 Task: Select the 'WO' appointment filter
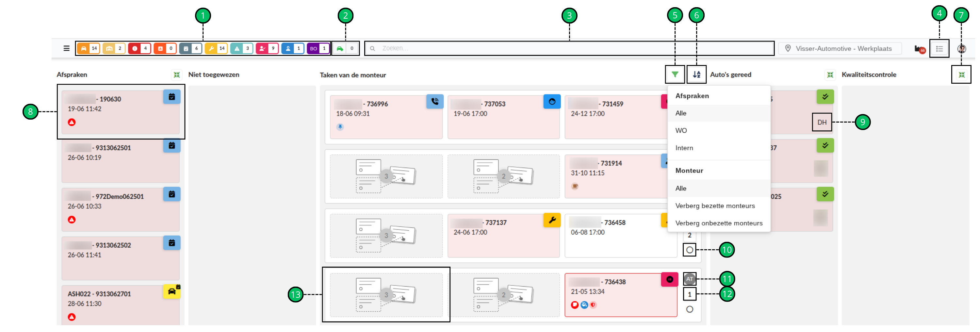coord(681,131)
